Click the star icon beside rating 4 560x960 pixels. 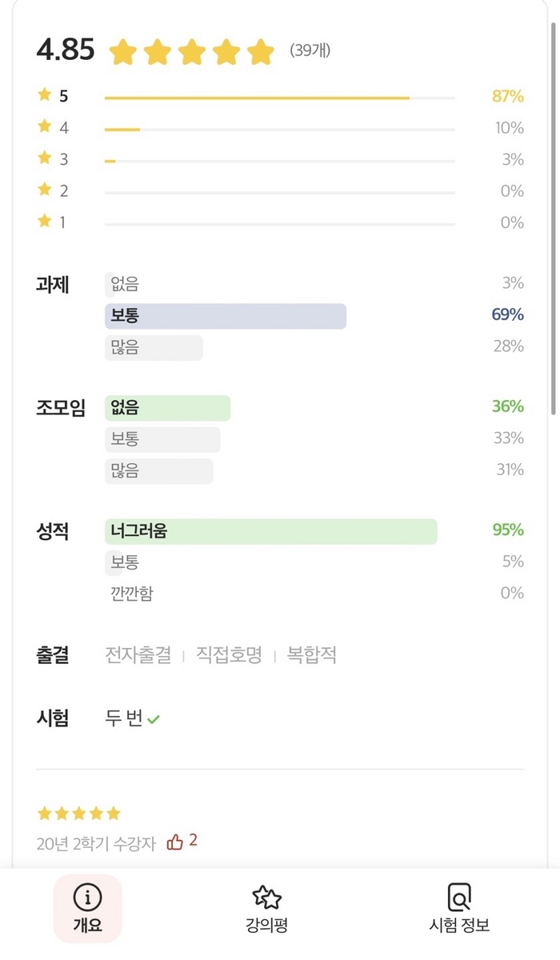point(45,126)
